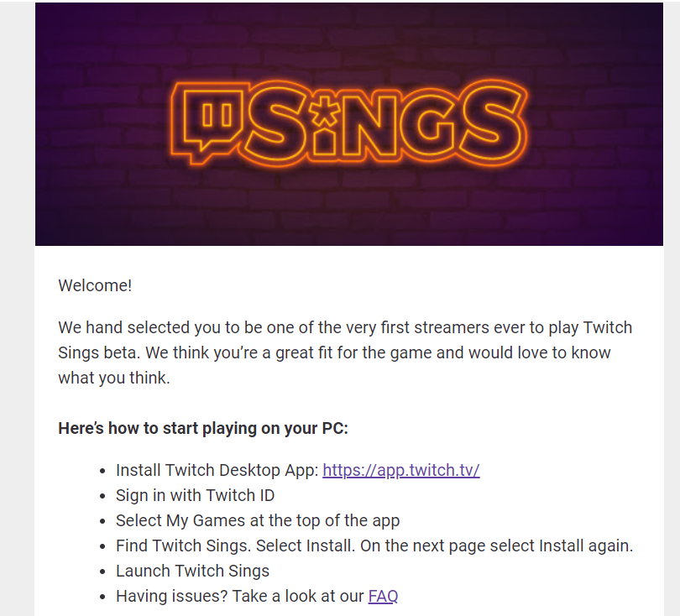Click the 'Launch Twitch Sings' step
This screenshot has width=680, height=616.
(x=192, y=571)
